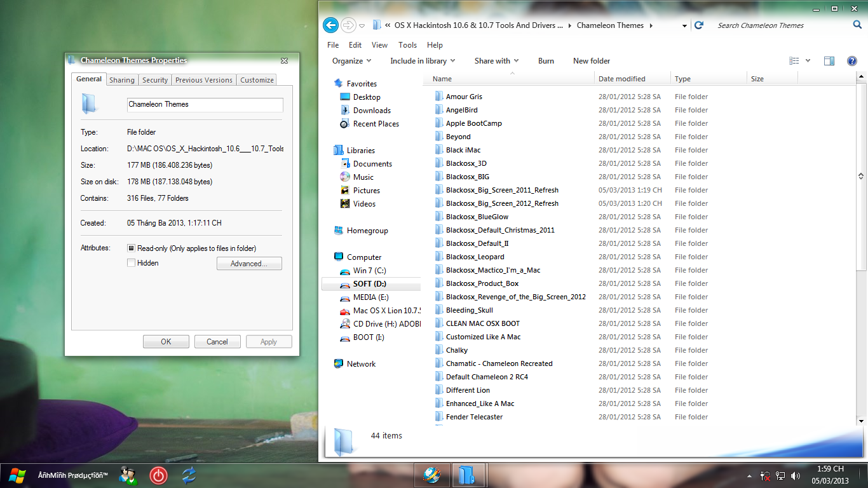The height and width of the screenshot is (488, 868).
Task: Click the volume speaker tray icon
Action: 796,476
